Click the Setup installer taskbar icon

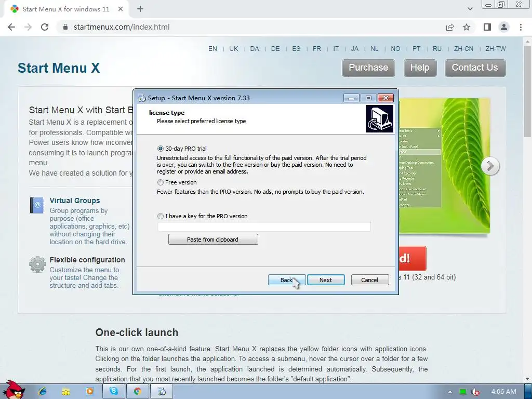pyautogui.click(x=162, y=392)
